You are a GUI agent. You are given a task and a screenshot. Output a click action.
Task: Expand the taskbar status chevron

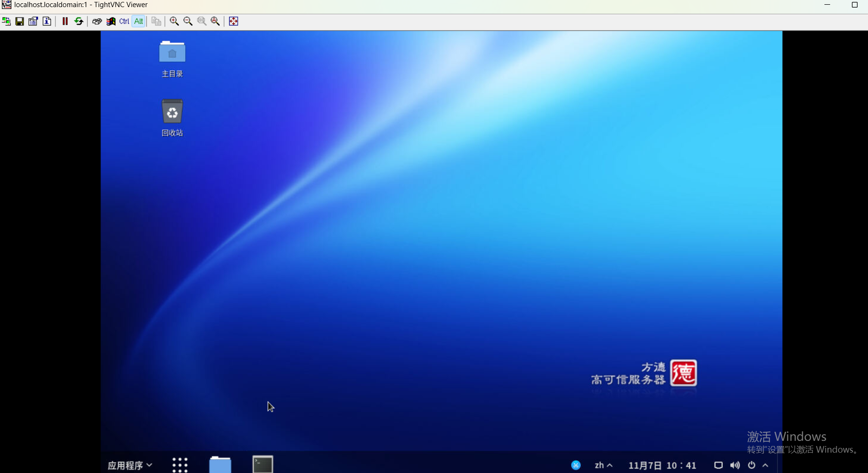pyautogui.click(x=766, y=465)
